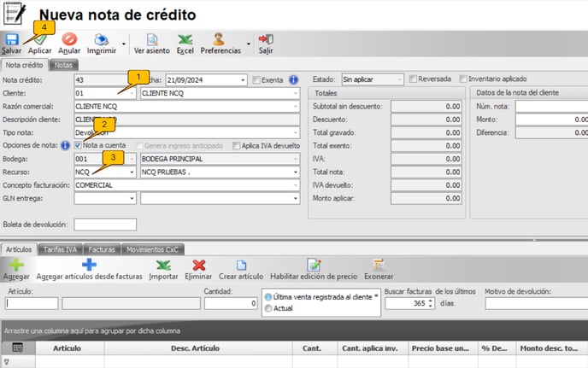The height and width of the screenshot is (368, 588).
Task: Open the Artículos tab
Action: [x=19, y=249]
